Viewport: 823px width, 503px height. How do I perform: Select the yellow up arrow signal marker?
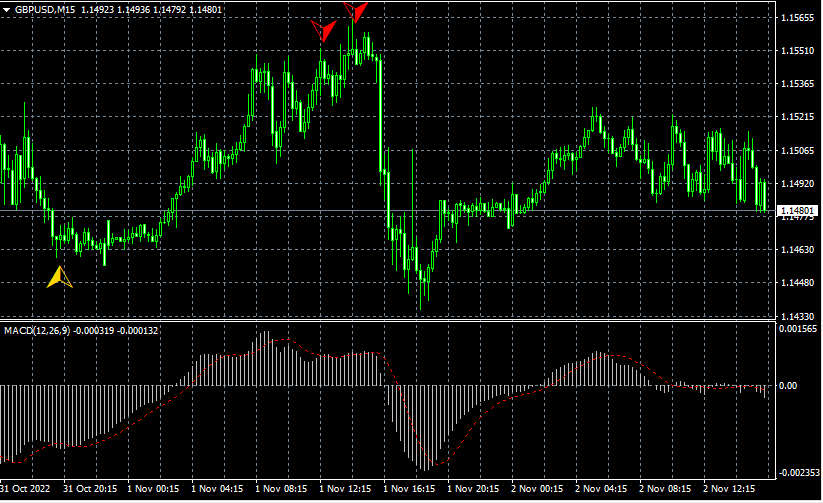tap(60, 277)
